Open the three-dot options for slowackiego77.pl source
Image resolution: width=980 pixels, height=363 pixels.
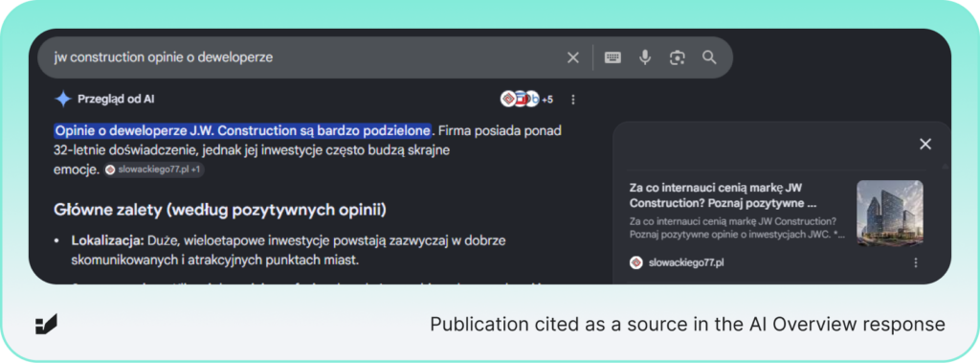pos(916,262)
